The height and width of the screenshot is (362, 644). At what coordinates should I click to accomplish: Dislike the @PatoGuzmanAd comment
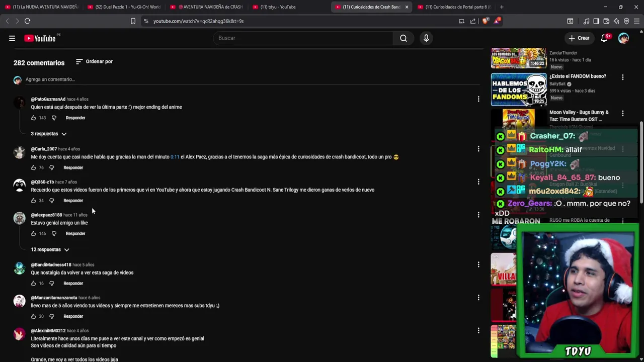coord(54,118)
